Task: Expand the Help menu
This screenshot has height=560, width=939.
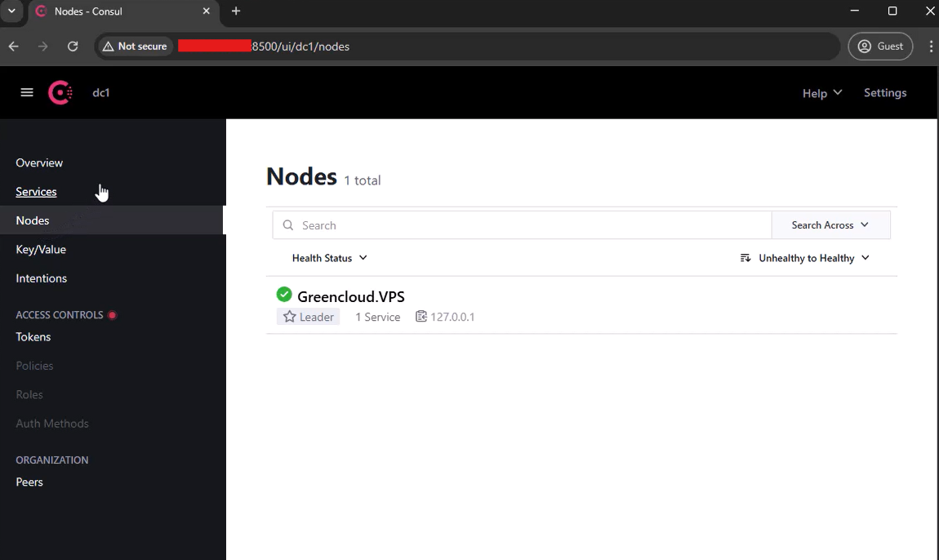Action: tap(822, 93)
